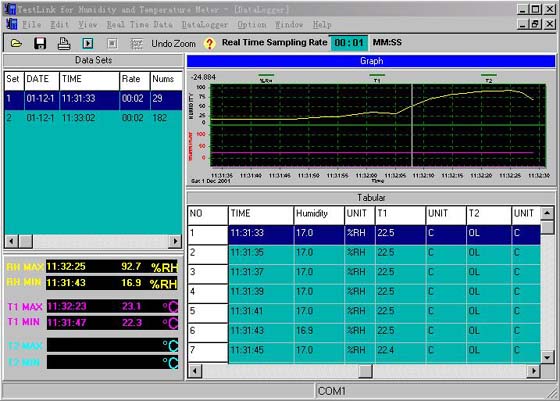Click the tabular vertical scrollbar down arrow
Image resolution: width=560 pixels, height=401 pixels.
point(548,356)
